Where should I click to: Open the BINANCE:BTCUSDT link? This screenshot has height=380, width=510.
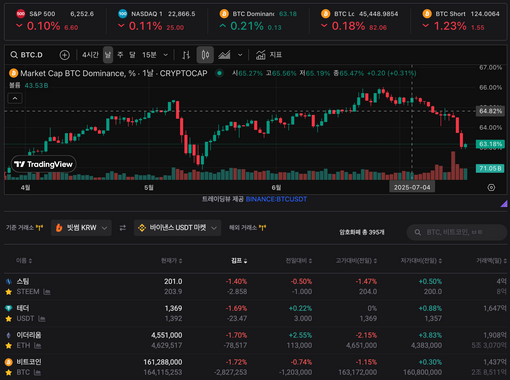[276, 199]
